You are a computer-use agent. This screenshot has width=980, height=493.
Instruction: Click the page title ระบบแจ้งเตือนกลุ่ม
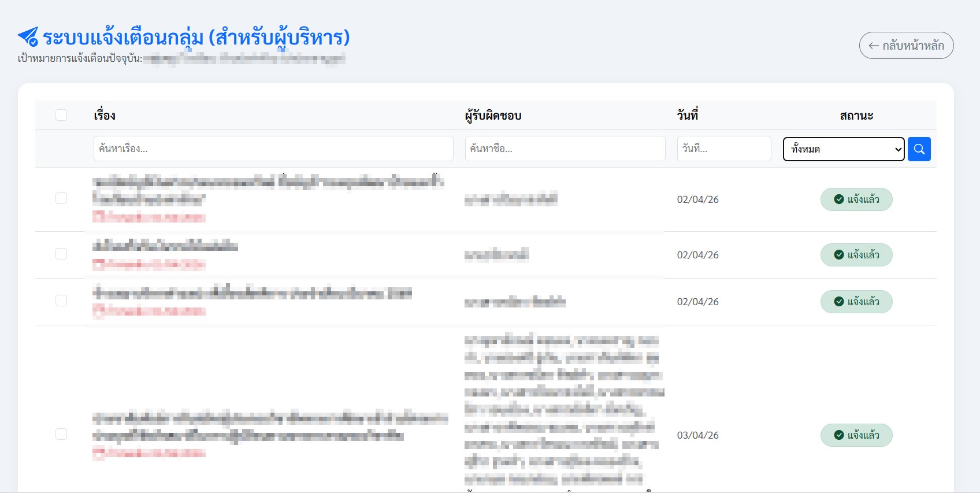[196, 38]
